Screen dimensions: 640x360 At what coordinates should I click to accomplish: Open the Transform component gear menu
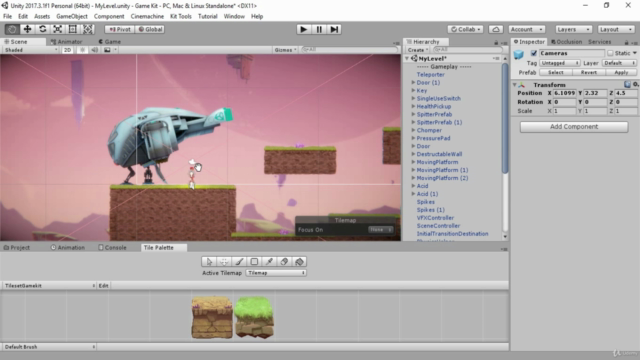(636, 84)
